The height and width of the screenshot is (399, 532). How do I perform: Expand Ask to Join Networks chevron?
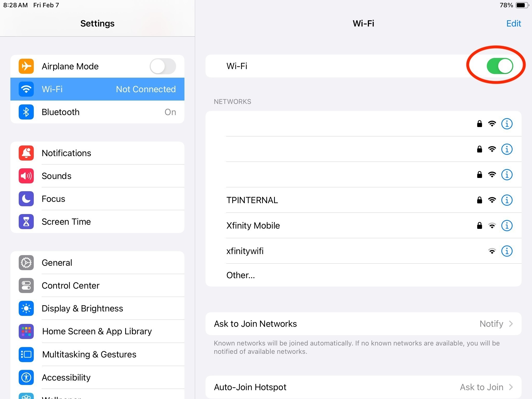tap(511, 324)
